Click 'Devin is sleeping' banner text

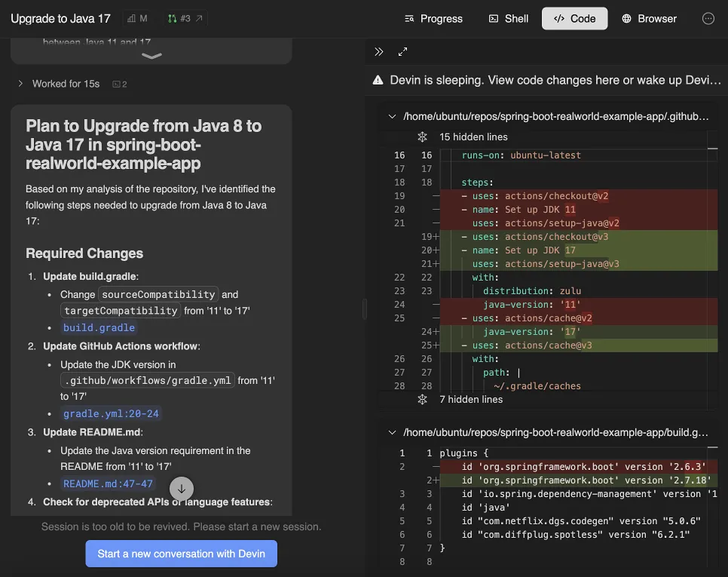pyautogui.click(x=555, y=80)
